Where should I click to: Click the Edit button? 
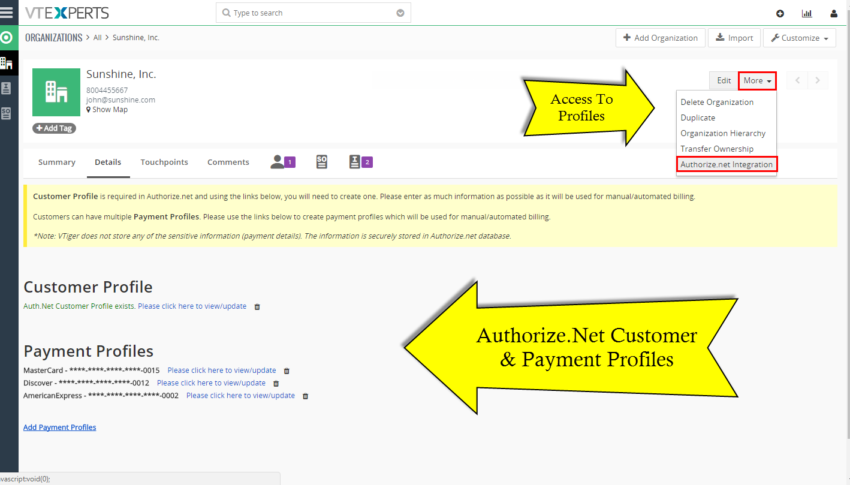[724, 80]
